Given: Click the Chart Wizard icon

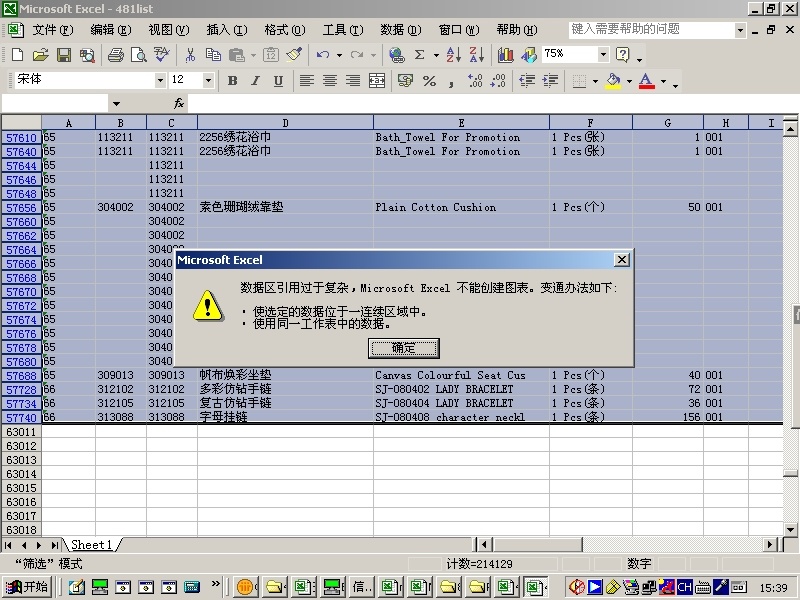Looking at the screenshot, I should point(506,55).
